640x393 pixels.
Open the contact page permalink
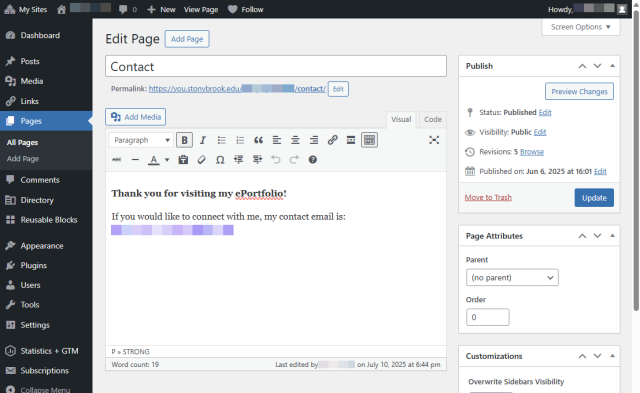click(237, 89)
